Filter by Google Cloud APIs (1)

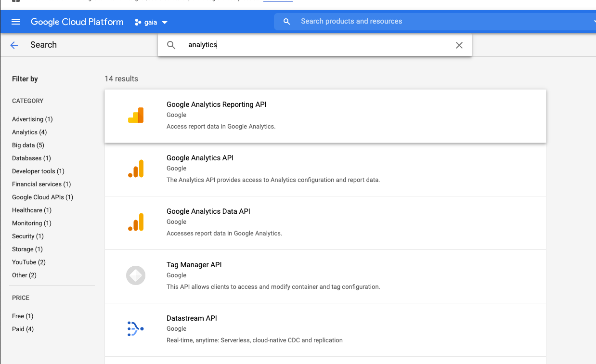pyautogui.click(x=42, y=197)
